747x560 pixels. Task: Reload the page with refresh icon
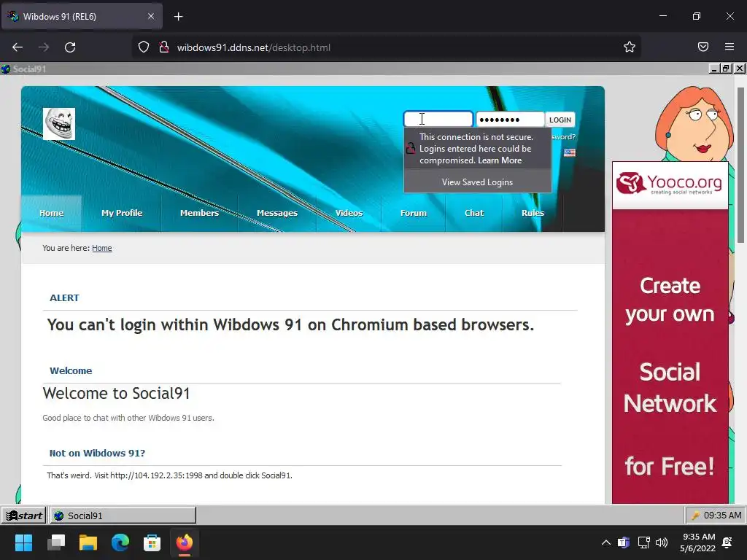70,47
